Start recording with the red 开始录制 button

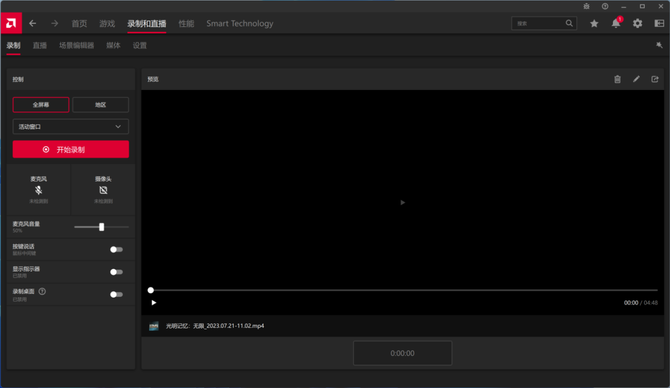click(x=71, y=149)
